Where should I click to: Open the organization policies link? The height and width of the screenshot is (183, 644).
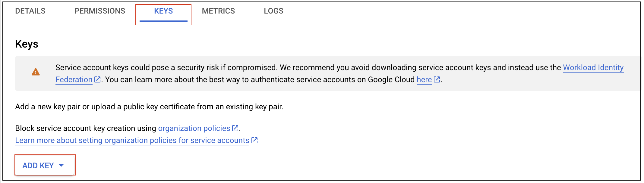click(194, 128)
